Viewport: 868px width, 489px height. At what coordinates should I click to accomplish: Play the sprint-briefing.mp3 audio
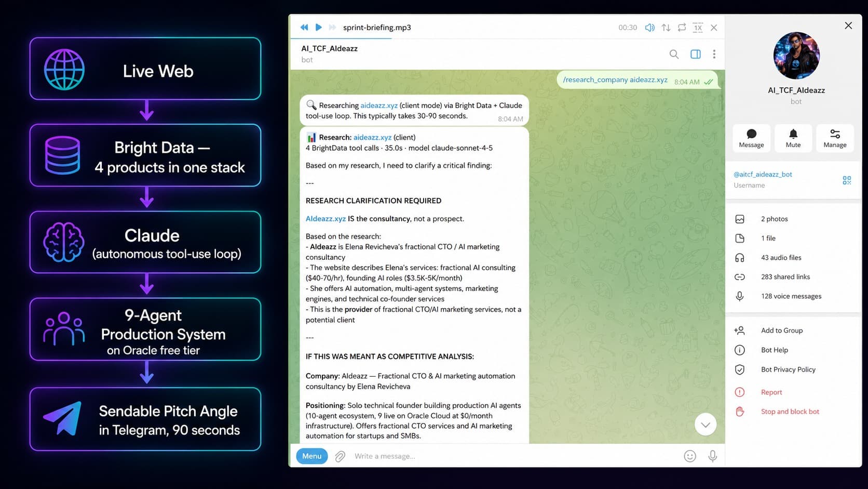click(319, 27)
